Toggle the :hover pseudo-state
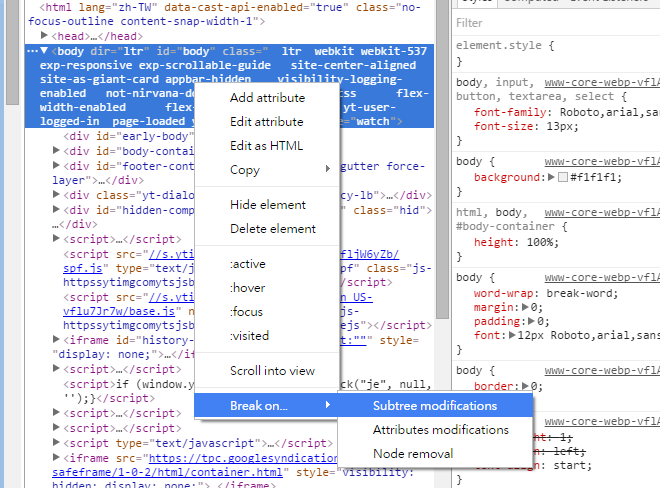The image size is (660, 488). point(248,288)
